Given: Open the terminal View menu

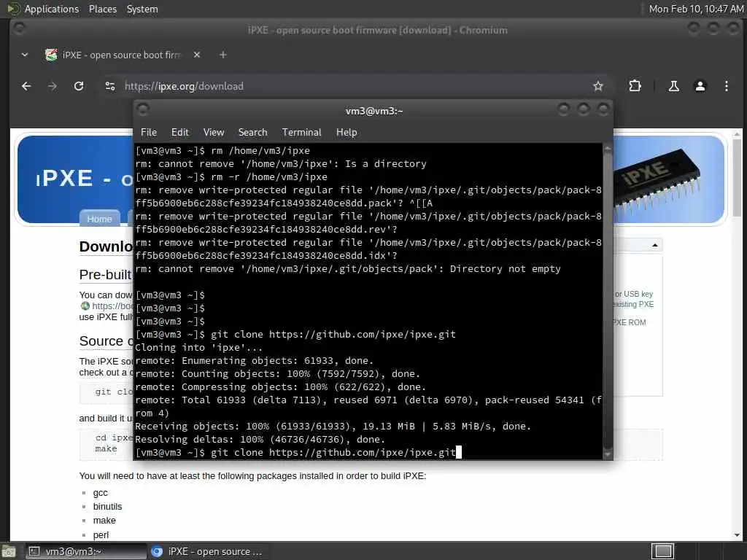Looking at the screenshot, I should point(214,133).
